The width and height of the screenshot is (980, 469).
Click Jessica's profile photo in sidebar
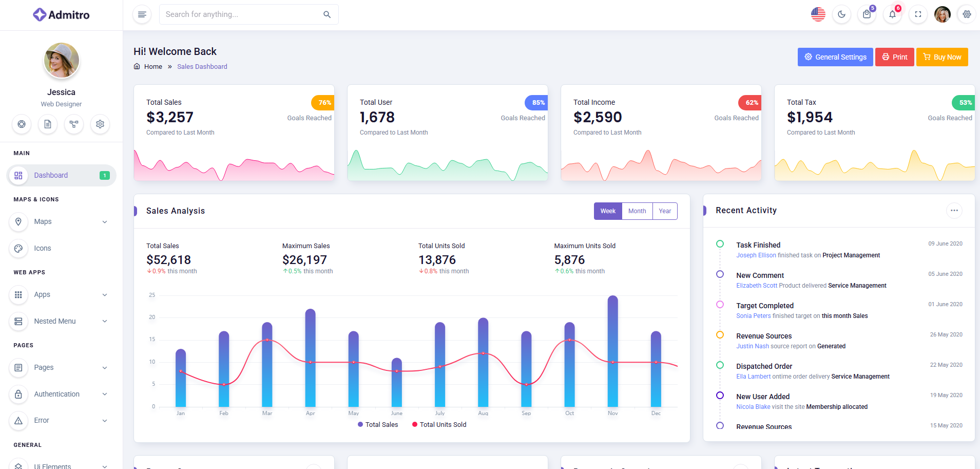click(62, 60)
